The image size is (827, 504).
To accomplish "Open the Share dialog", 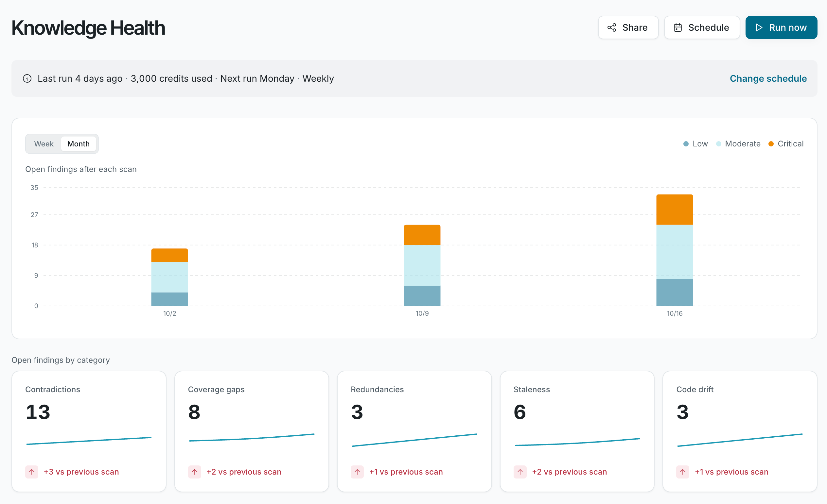I will click(x=628, y=27).
